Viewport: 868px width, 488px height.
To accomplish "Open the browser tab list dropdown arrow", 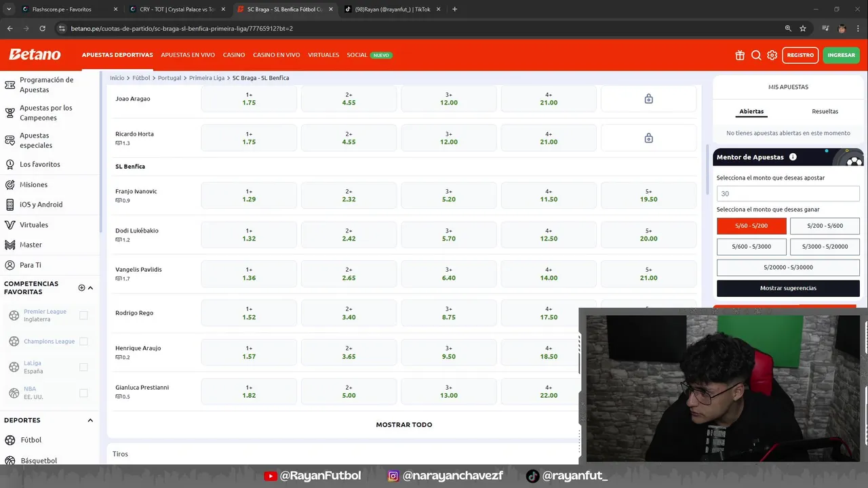I will coord(9,9).
